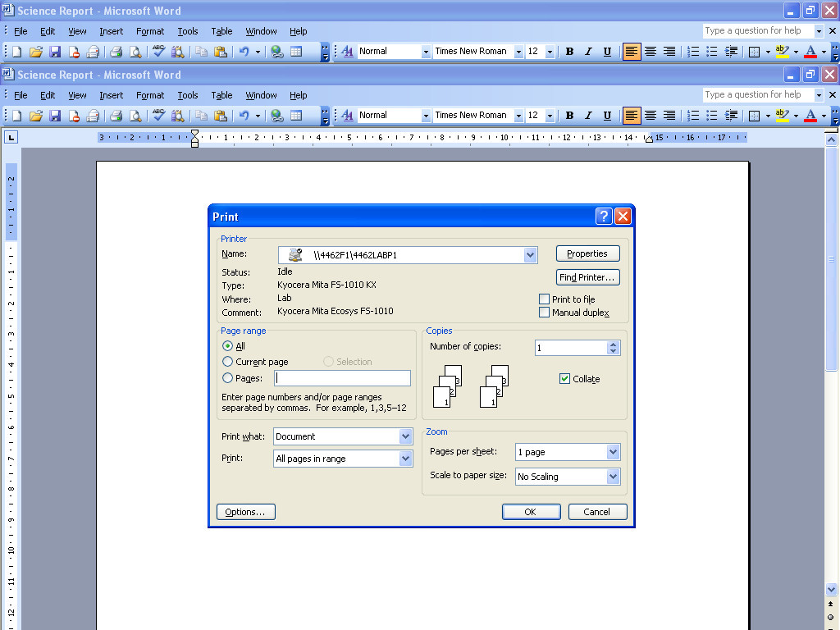Close the Print dialog with red X
840x630 pixels.
pyautogui.click(x=623, y=217)
